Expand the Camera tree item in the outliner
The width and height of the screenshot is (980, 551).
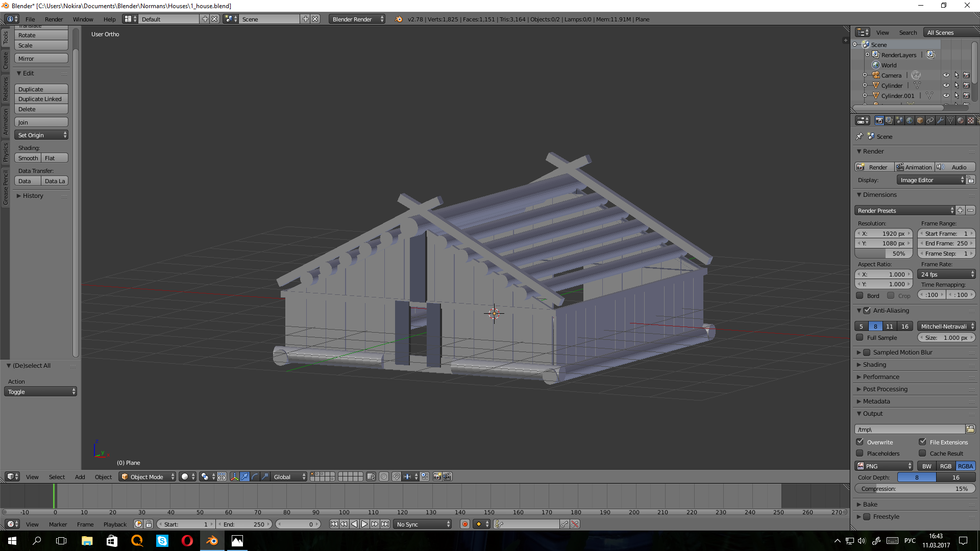[865, 75]
